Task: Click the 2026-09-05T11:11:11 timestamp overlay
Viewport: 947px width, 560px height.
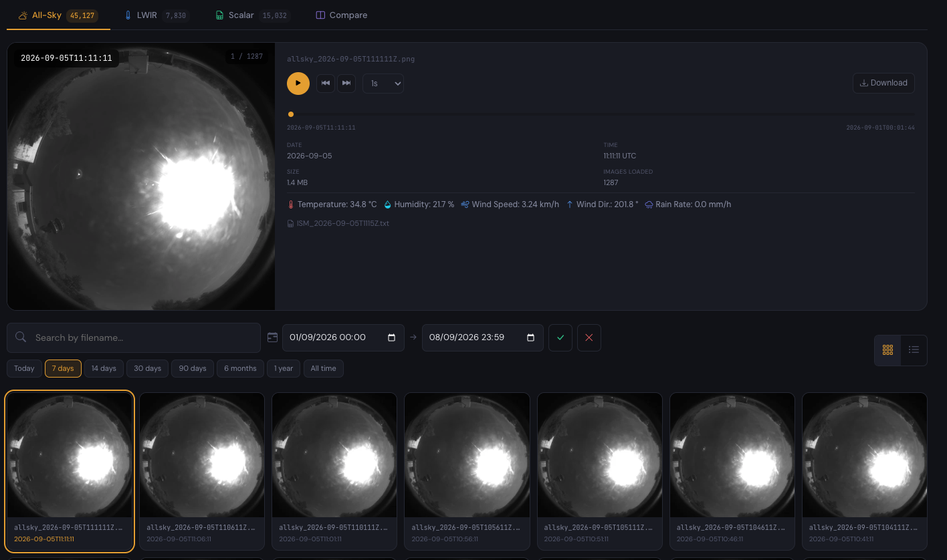Action: (67, 58)
